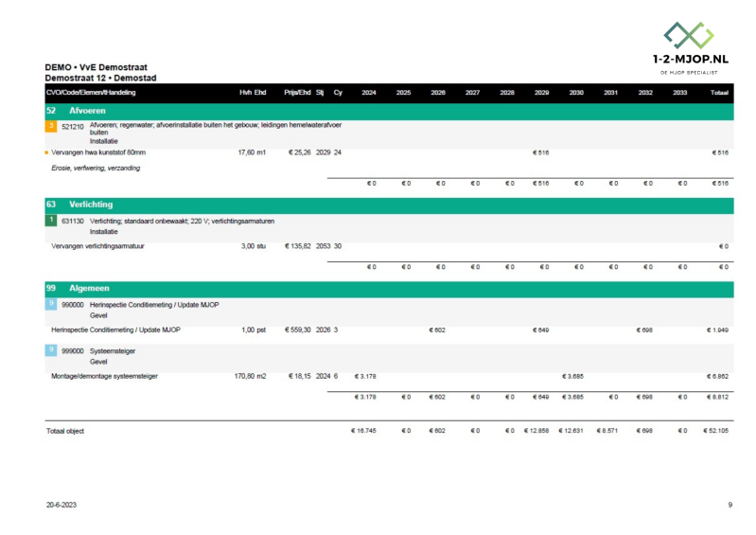Click the '€ 52.105' grand total

pyautogui.click(x=715, y=431)
